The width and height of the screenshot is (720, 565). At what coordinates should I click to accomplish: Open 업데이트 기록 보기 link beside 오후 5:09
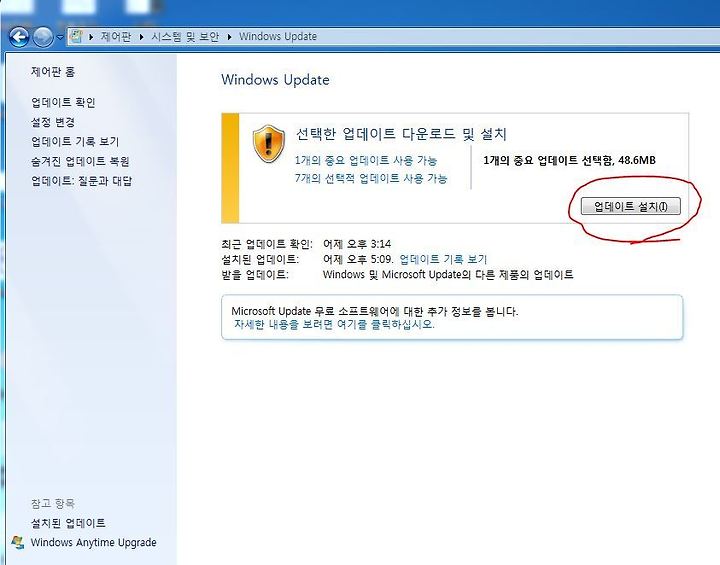click(443, 259)
